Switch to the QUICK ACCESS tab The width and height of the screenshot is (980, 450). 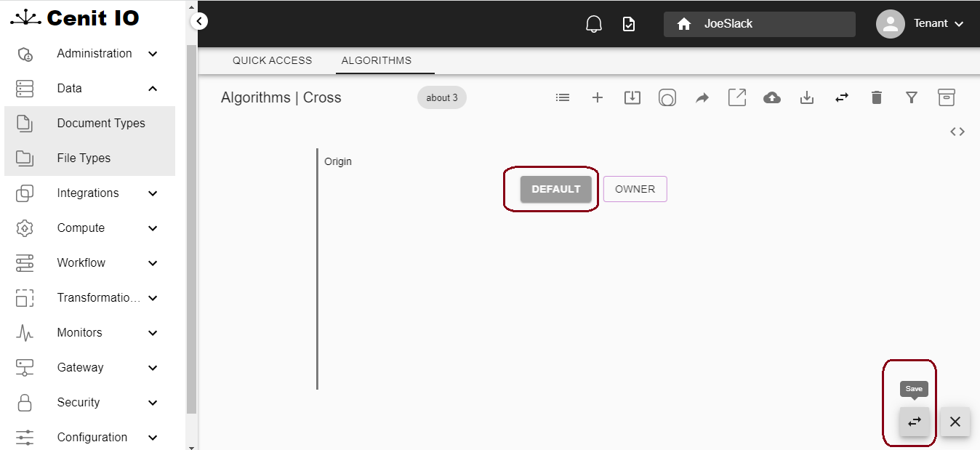pyautogui.click(x=272, y=60)
